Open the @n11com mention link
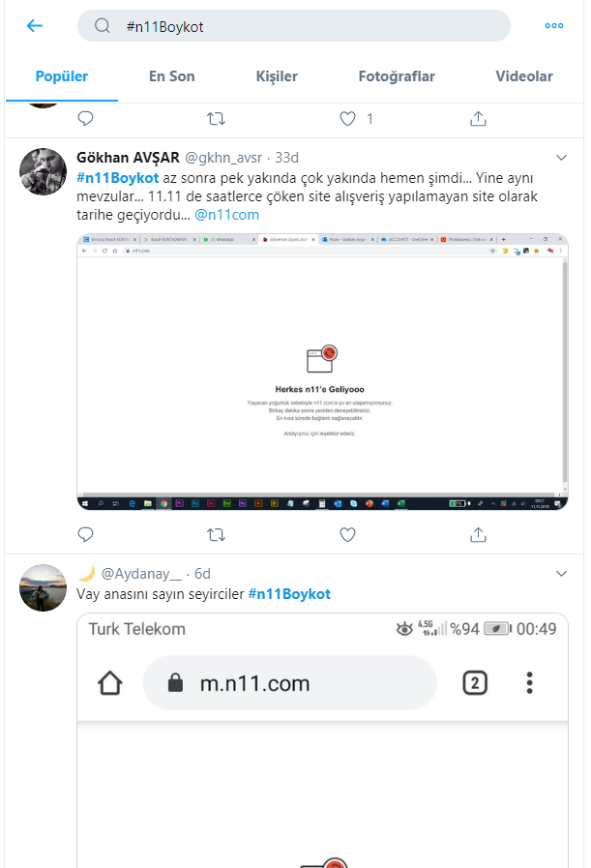The image size is (591, 868). 227,215
